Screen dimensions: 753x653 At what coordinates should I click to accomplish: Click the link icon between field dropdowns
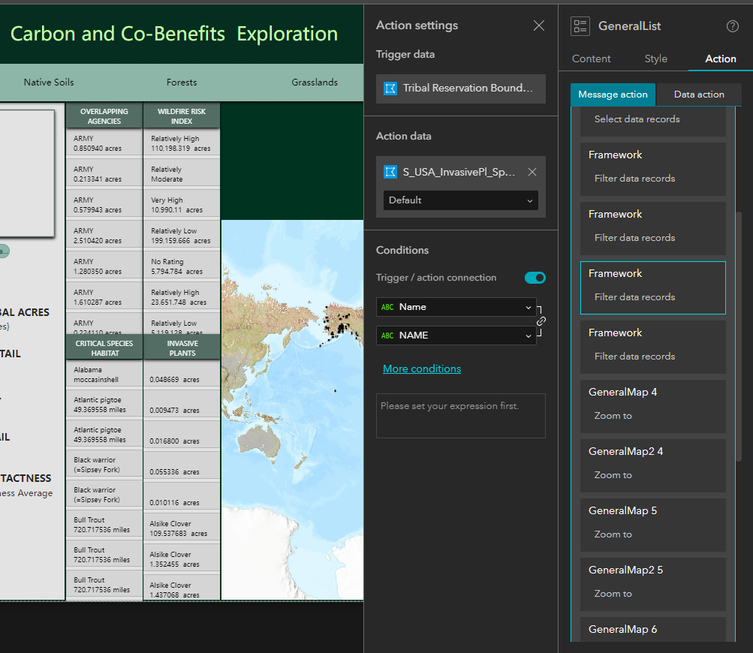click(541, 322)
